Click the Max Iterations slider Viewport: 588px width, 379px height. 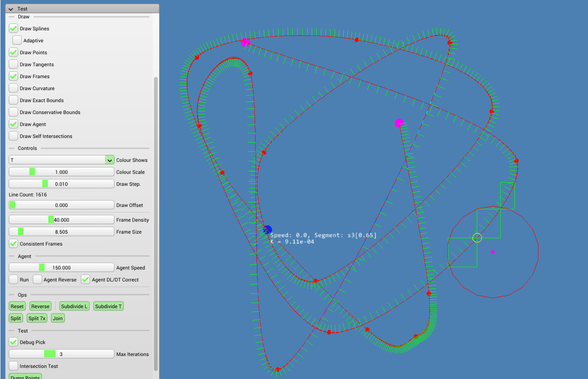coord(62,354)
